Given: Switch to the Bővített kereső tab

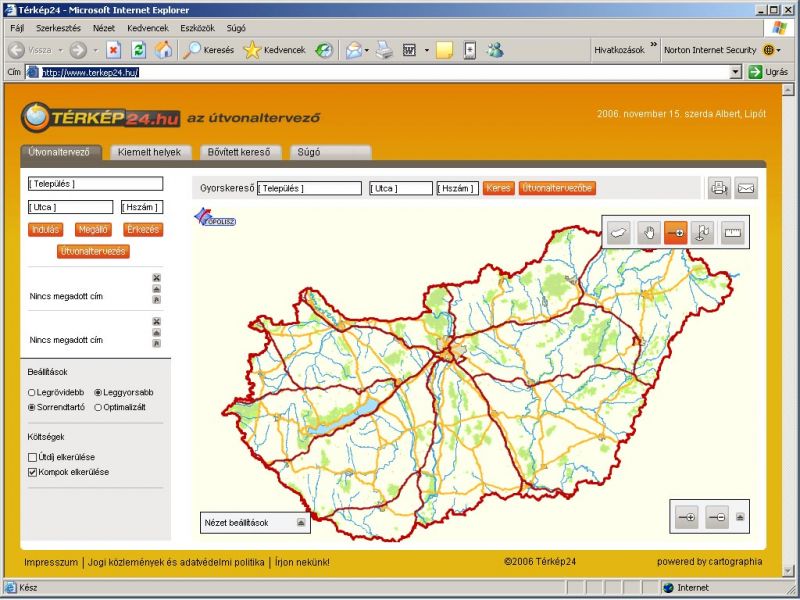Looking at the screenshot, I should coord(239,152).
